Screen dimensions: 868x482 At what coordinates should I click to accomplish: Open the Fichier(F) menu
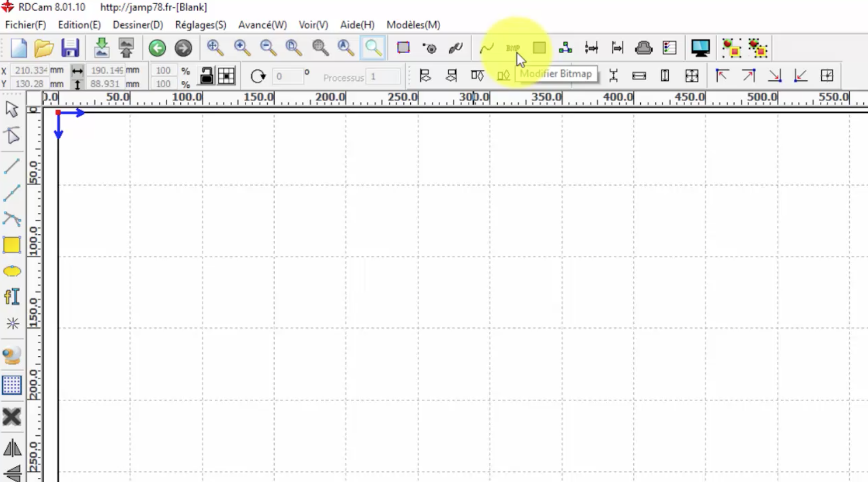click(x=25, y=25)
